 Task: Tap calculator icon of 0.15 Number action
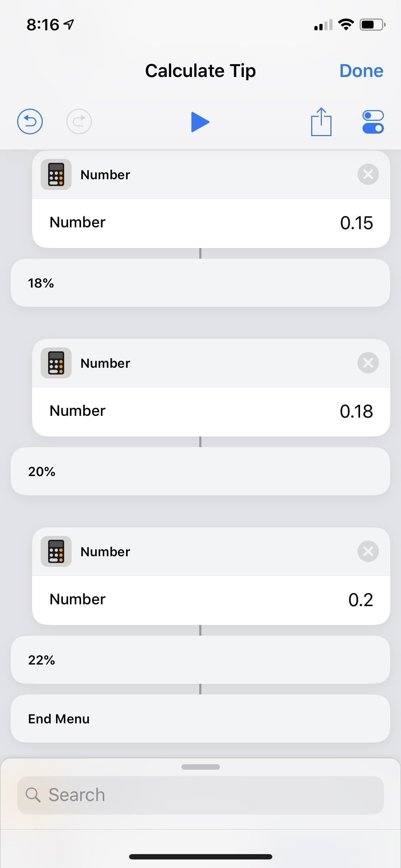point(56,174)
